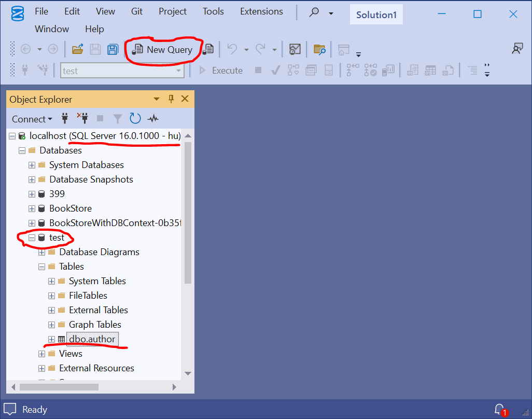The image size is (532, 419).
Task: Click the Search magnifier icon in menu bar
Action: click(x=314, y=12)
